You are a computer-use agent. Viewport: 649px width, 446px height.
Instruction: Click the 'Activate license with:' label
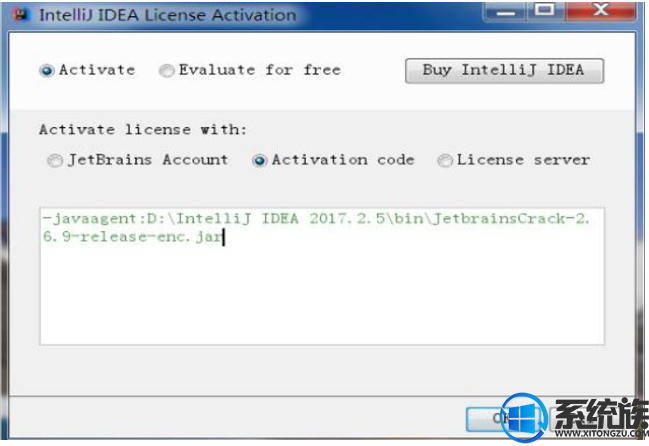(143, 130)
